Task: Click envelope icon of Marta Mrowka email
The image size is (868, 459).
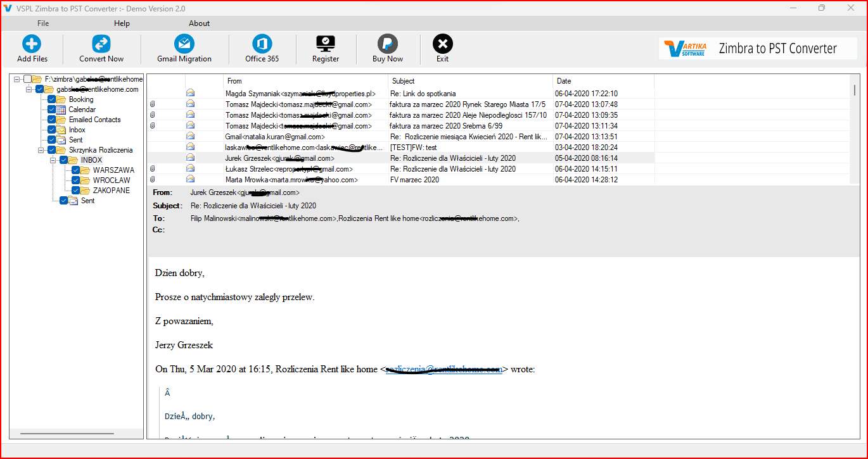Action: [190, 180]
